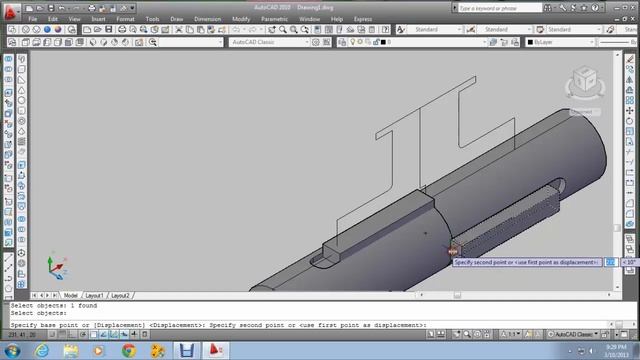Click the Save icon in Standard toolbar
The width and height of the screenshot is (640, 360).
(109, 29)
